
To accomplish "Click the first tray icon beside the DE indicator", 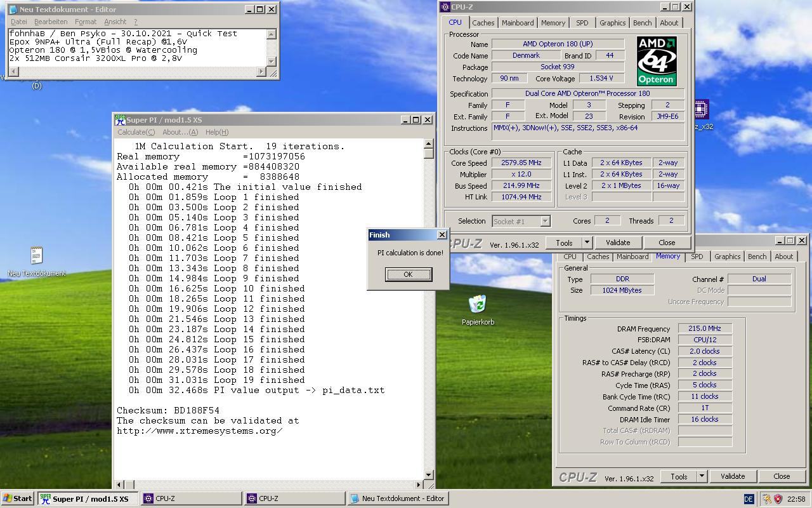I will click(766, 499).
